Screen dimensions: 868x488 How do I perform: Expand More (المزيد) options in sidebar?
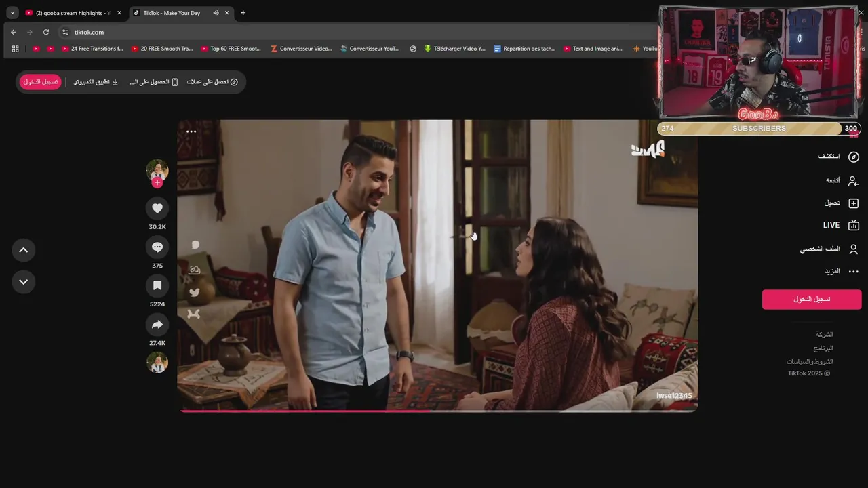tap(842, 271)
